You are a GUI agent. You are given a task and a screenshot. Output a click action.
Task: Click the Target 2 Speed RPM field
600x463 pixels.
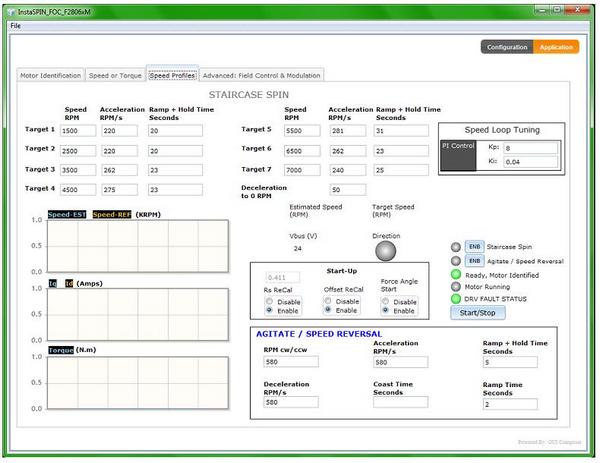point(78,151)
